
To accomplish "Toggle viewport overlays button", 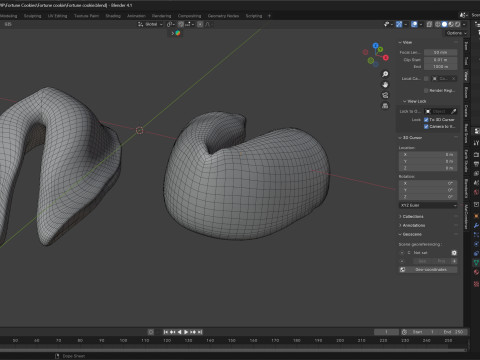I will (414, 24).
